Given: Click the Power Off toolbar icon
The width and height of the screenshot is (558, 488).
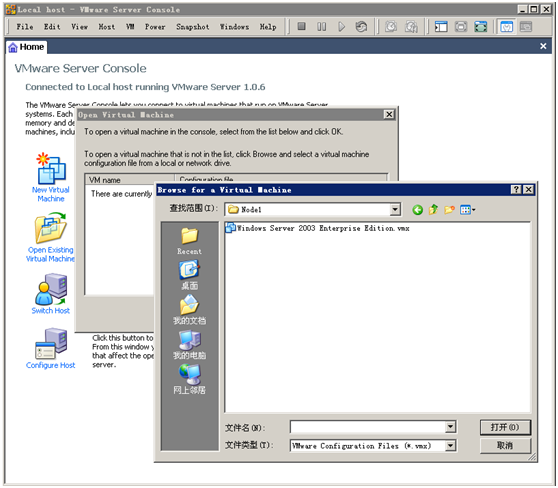Looking at the screenshot, I should 301,26.
